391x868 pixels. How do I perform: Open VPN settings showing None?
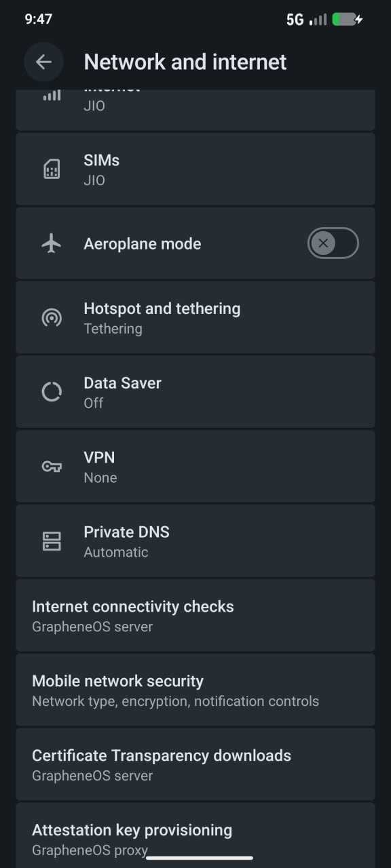[x=195, y=467]
